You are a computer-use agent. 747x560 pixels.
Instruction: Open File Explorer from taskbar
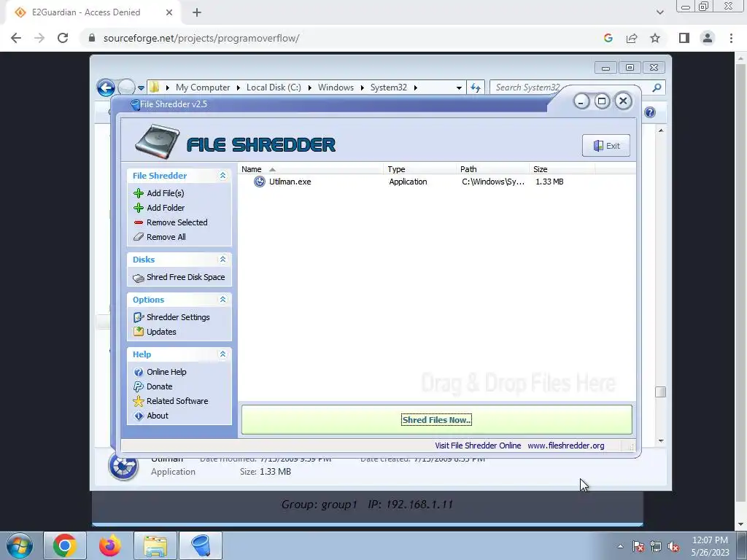155,545
